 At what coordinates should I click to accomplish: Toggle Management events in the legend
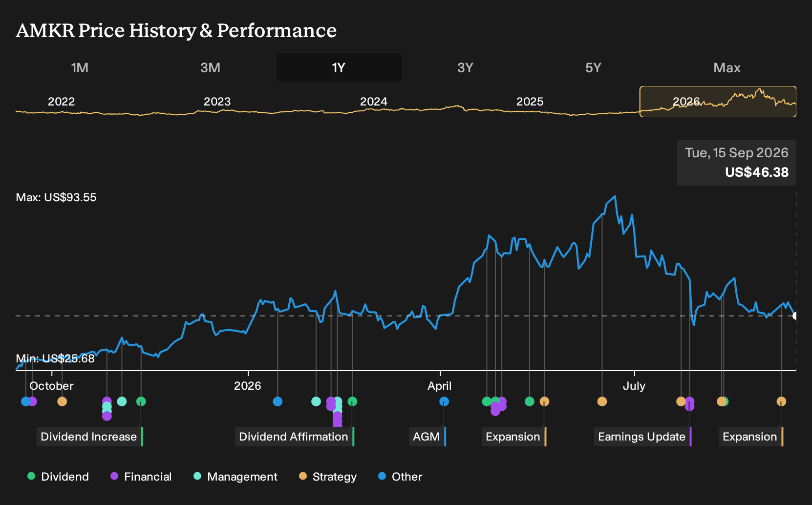(x=235, y=477)
